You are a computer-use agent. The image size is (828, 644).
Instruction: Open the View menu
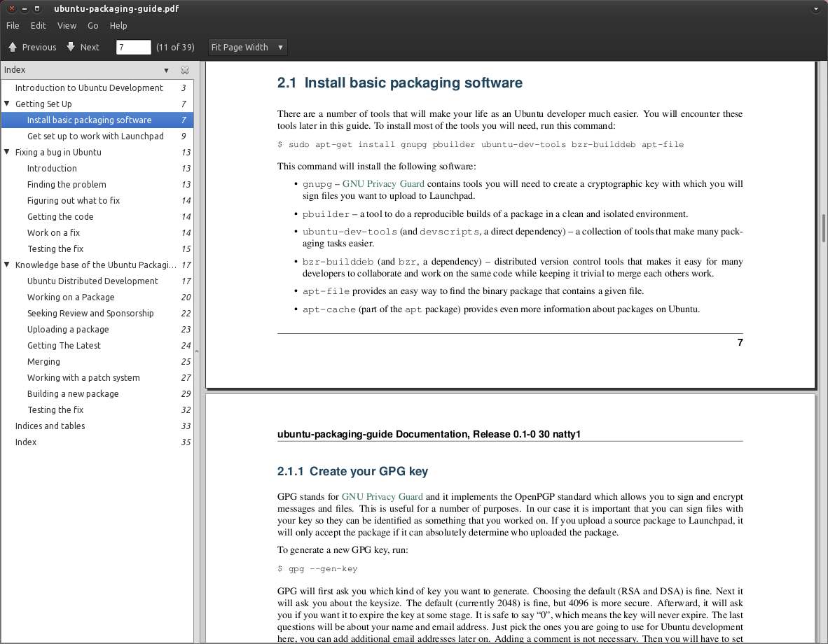[67, 25]
